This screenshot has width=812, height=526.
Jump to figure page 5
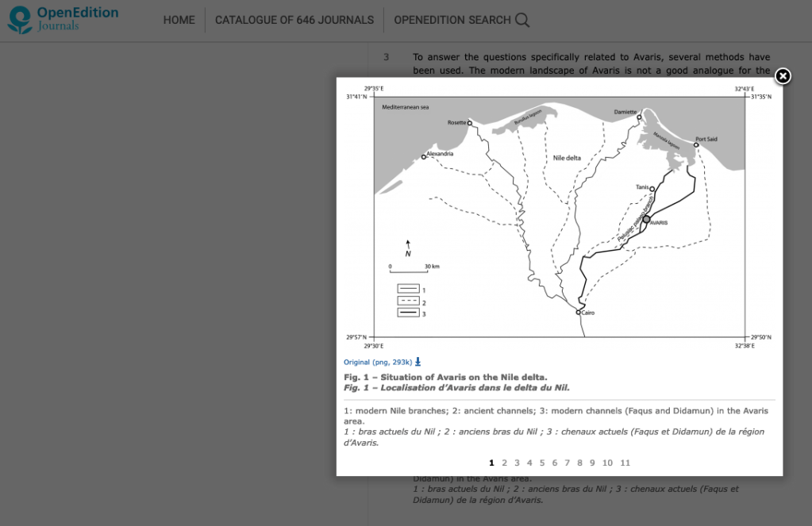(x=542, y=463)
